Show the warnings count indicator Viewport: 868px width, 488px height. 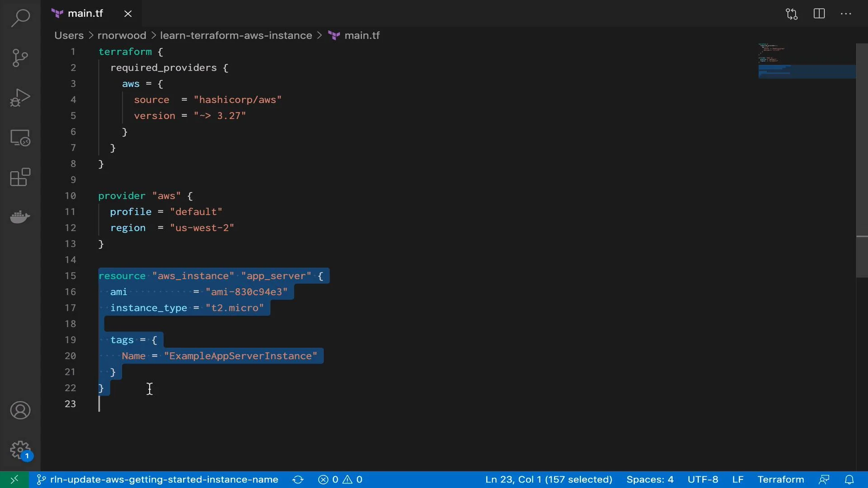(353, 479)
